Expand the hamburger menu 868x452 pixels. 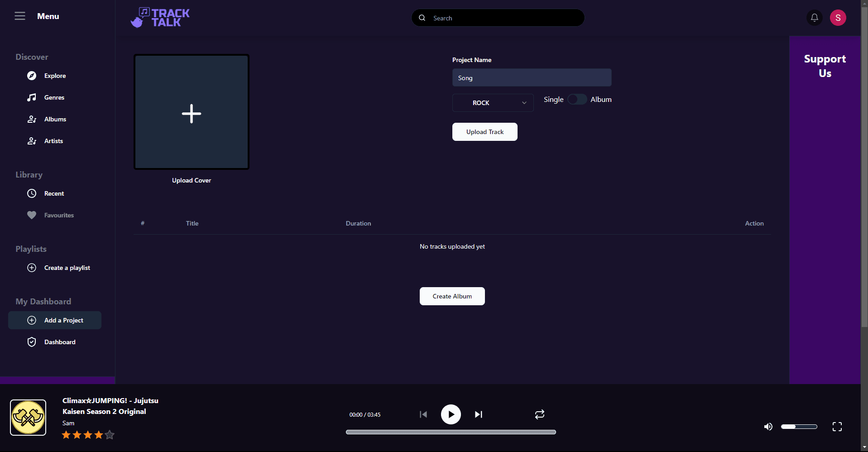(20, 16)
